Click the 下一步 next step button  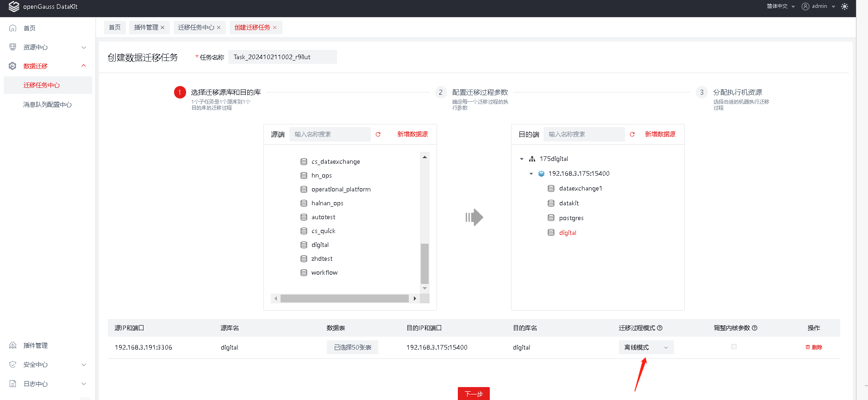(474, 394)
